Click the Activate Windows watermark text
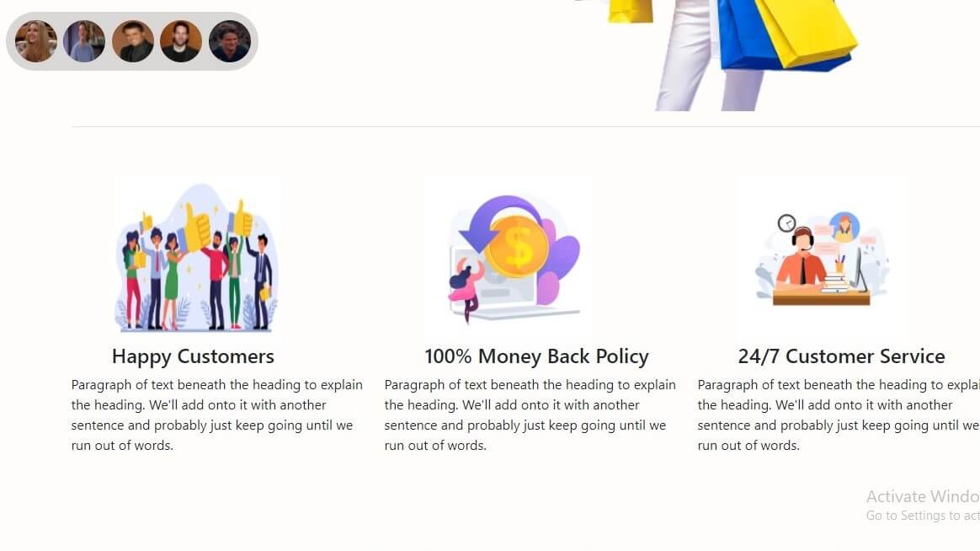The height and width of the screenshot is (551, 980). coord(923,496)
